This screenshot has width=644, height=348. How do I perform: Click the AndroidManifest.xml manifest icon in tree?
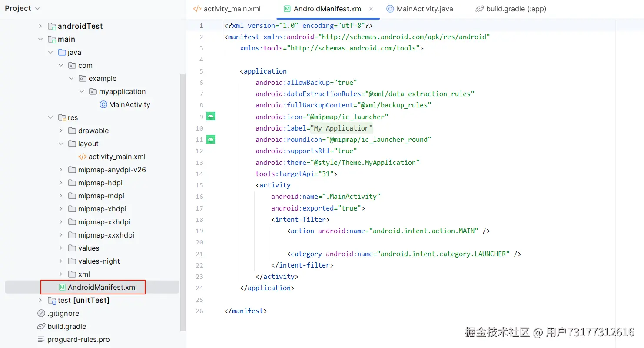[62, 287]
